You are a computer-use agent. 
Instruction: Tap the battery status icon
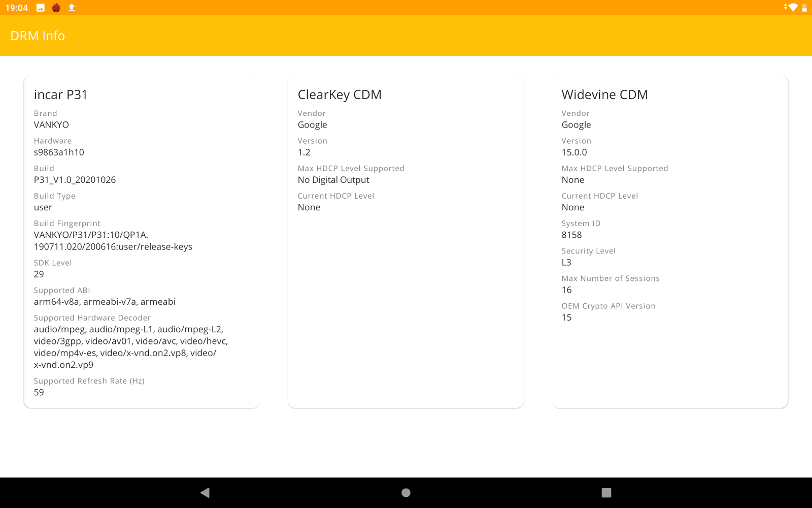click(x=804, y=8)
